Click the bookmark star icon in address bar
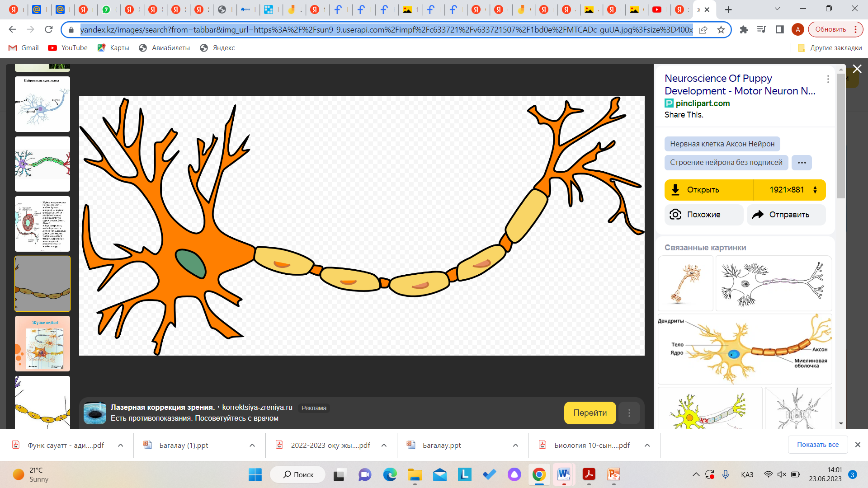Screen dimensions: 868x488 pyautogui.click(x=721, y=30)
